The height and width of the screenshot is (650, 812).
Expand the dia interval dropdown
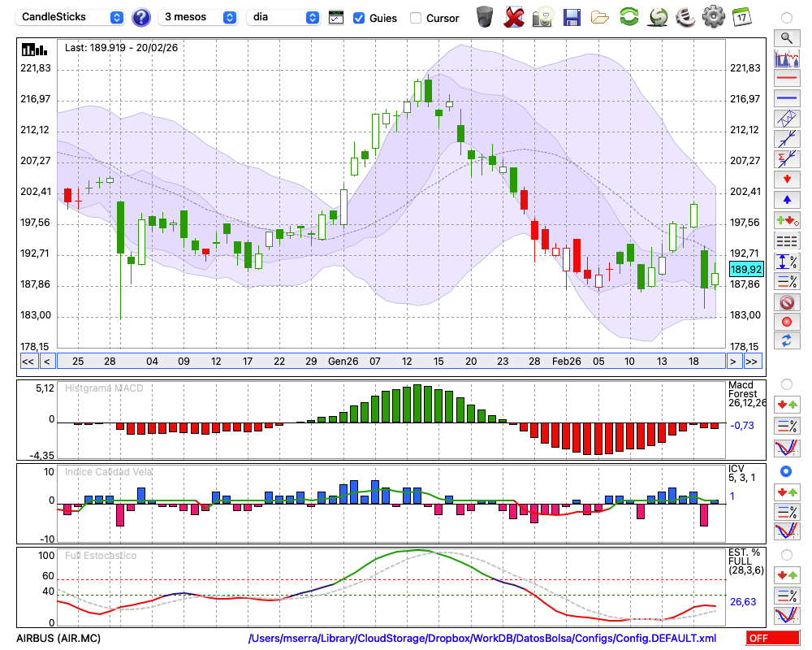pos(283,17)
